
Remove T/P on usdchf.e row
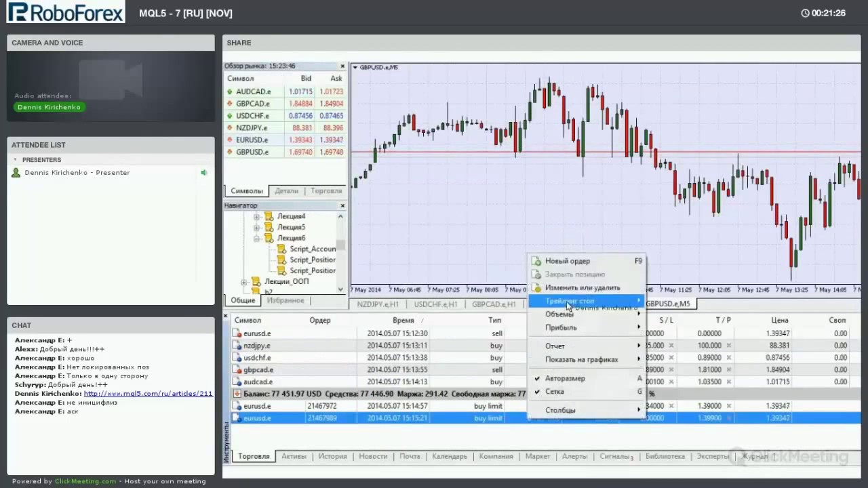pyautogui.click(x=728, y=358)
